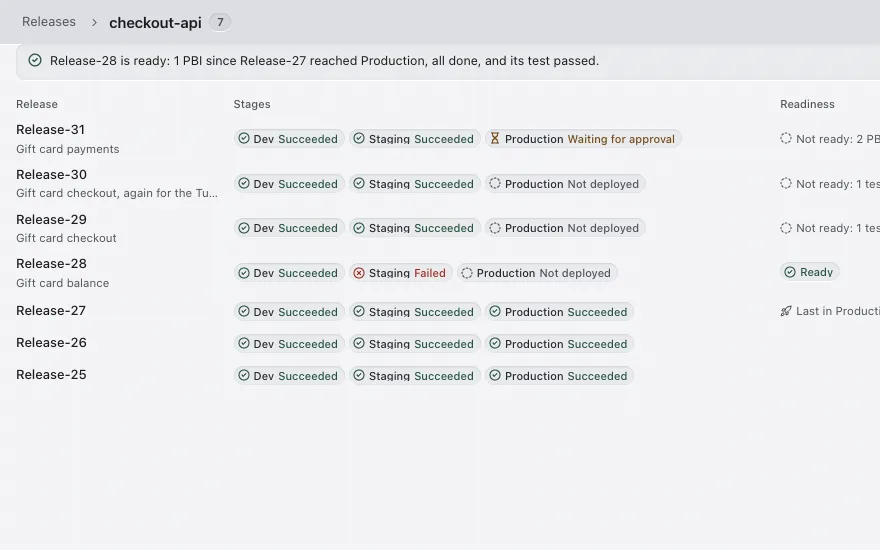The height and width of the screenshot is (550, 880).
Task: Click the checkout-api title
Action: click(x=155, y=22)
